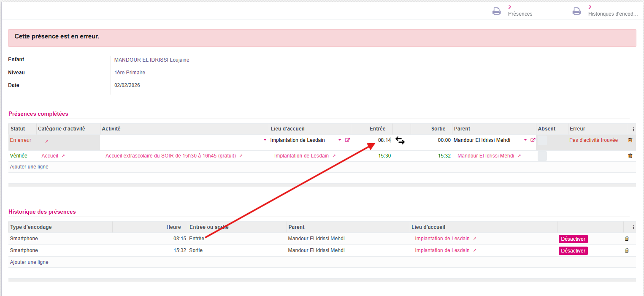The height and width of the screenshot is (296, 644).
Task: Click Désactiver for the 15:32 Sortie entry
Action: (573, 251)
